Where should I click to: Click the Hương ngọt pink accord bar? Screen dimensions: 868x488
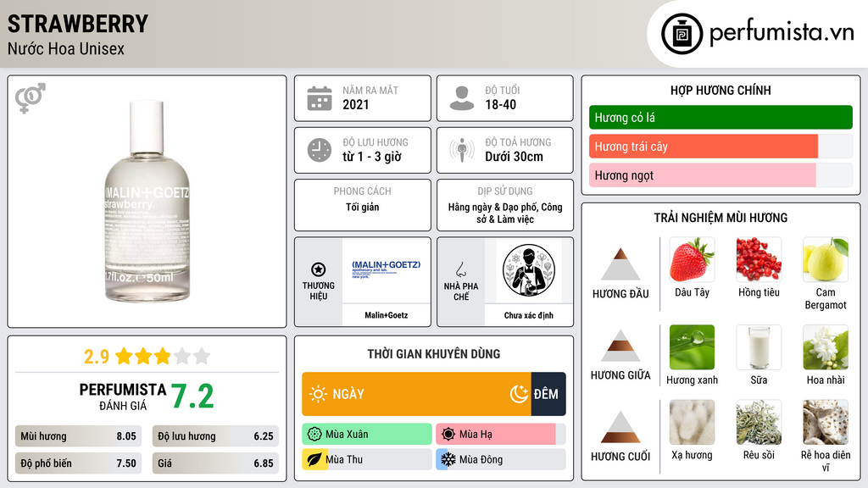coord(703,175)
